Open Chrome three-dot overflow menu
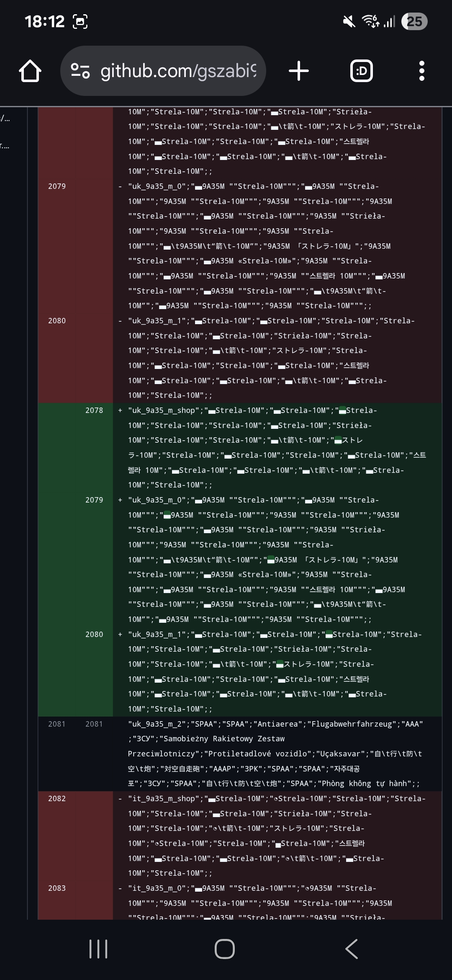This screenshot has width=452, height=980. [421, 71]
